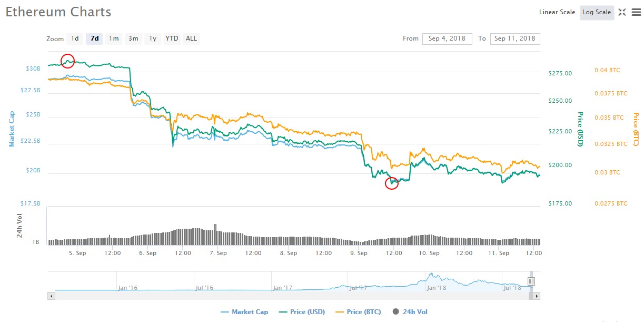Click the Jan '18 label in navigator
This screenshot has height=322, width=644.
pos(437,288)
